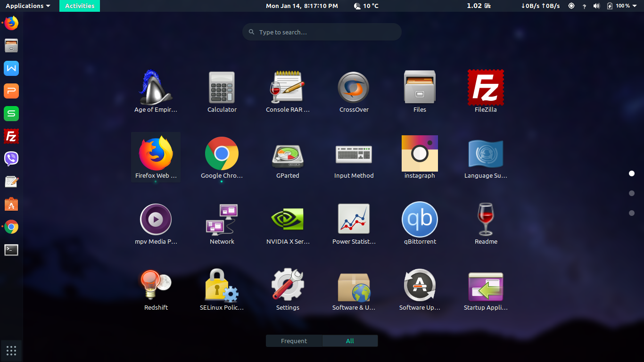Launch FileZilla from the app grid
The width and height of the screenshot is (644, 362).
pyautogui.click(x=486, y=88)
